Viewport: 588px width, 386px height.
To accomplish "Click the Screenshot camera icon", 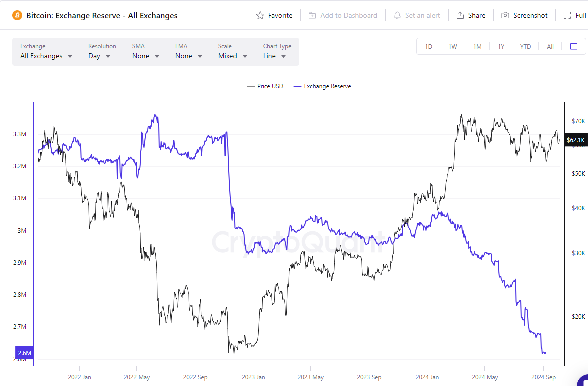I will click(x=505, y=15).
